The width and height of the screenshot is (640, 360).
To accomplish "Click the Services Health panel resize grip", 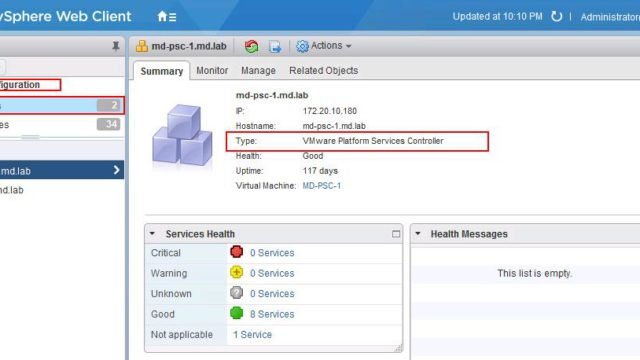I will (398, 348).
